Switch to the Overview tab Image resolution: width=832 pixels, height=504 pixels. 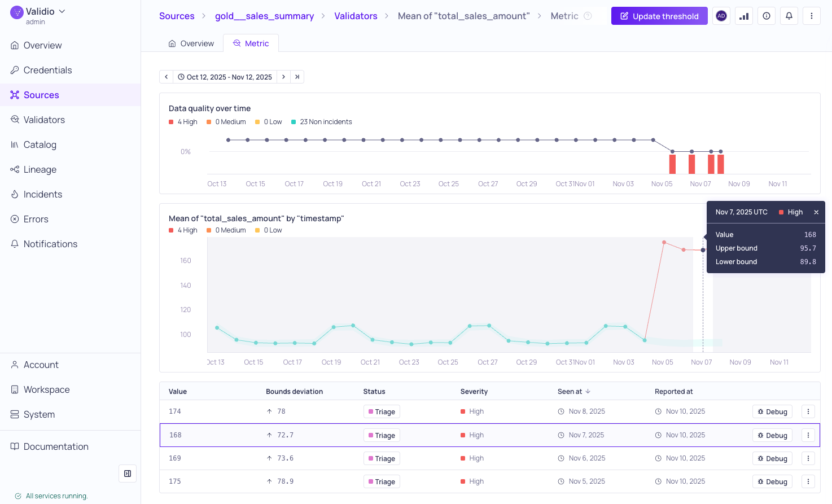[x=191, y=43]
